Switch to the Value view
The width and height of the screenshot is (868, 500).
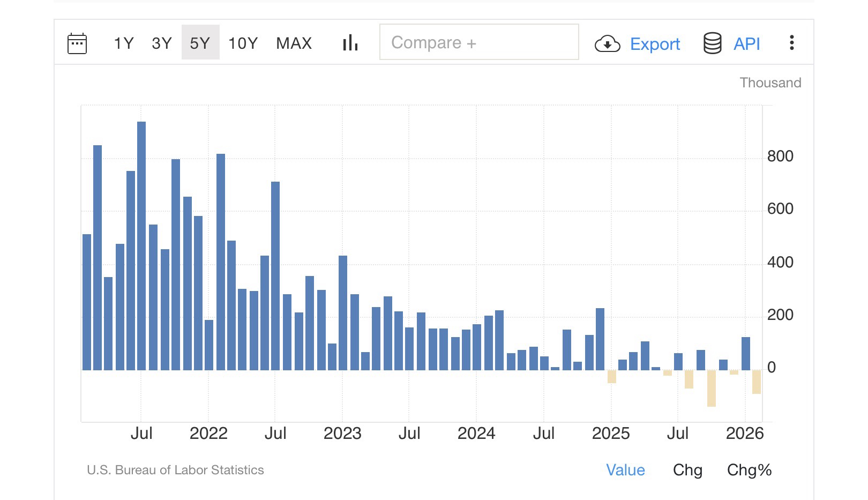[x=625, y=470]
